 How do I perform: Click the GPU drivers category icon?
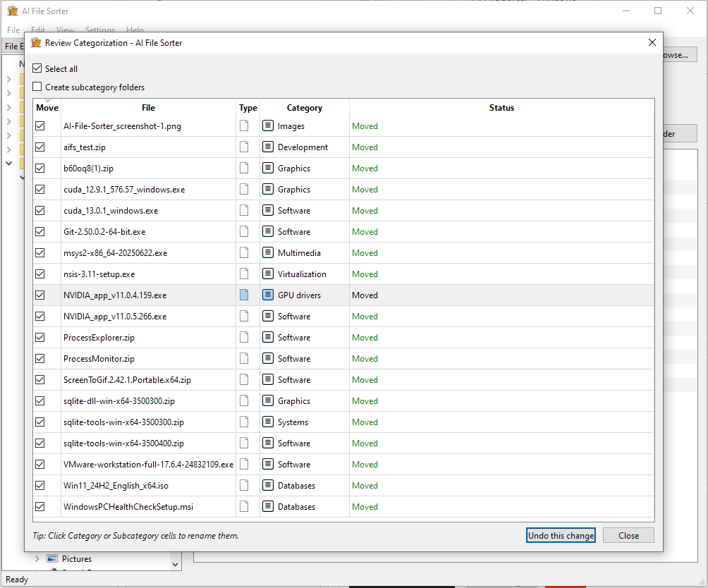(268, 295)
